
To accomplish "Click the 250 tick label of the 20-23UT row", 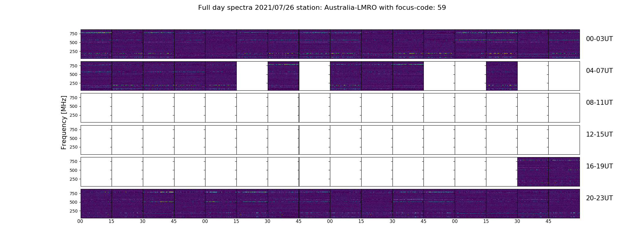I will click(73, 211).
